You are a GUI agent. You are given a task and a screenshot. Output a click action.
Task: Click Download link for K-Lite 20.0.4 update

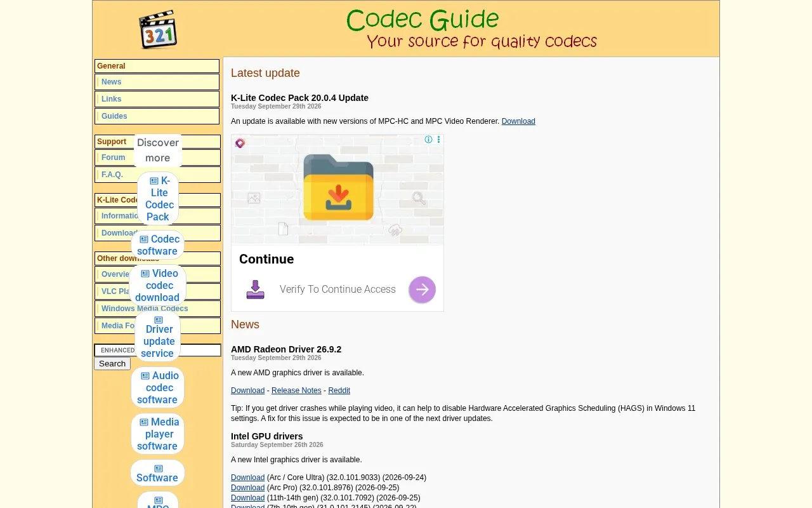[518, 121]
